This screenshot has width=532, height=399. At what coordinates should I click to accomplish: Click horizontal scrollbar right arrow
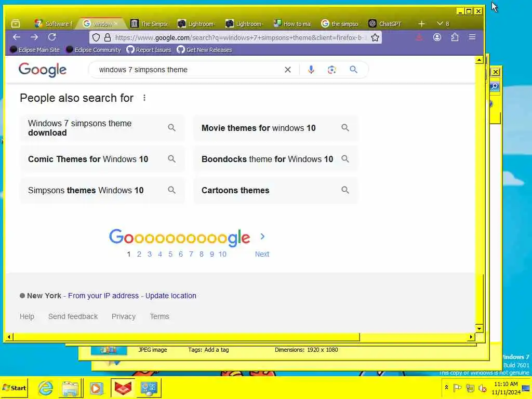(x=471, y=337)
